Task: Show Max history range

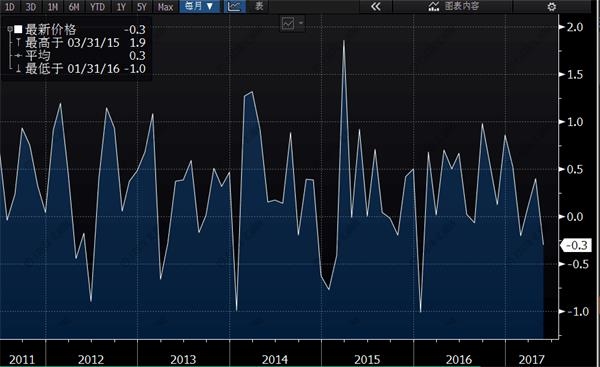Action: [x=165, y=7]
